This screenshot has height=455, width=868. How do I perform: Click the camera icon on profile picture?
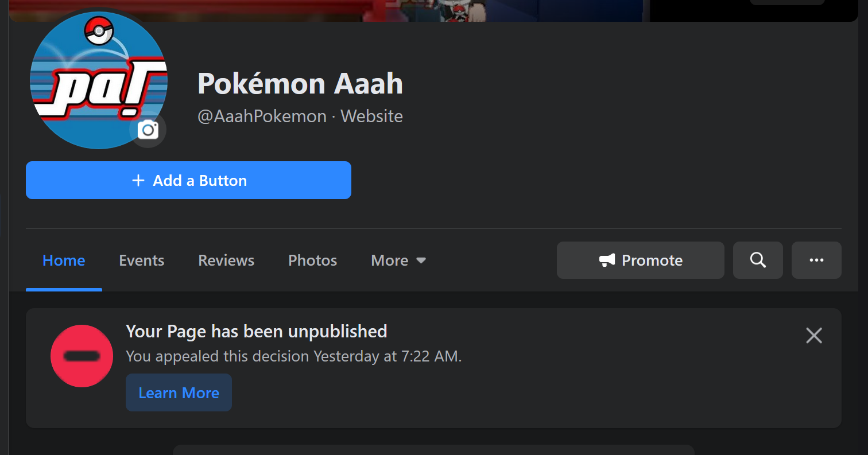point(148,130)
